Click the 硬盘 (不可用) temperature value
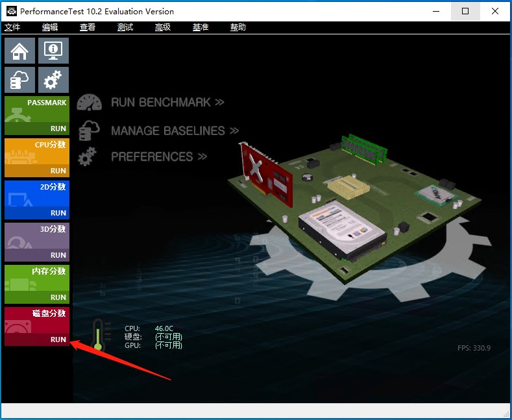512x420 pixels. [169, 337]
